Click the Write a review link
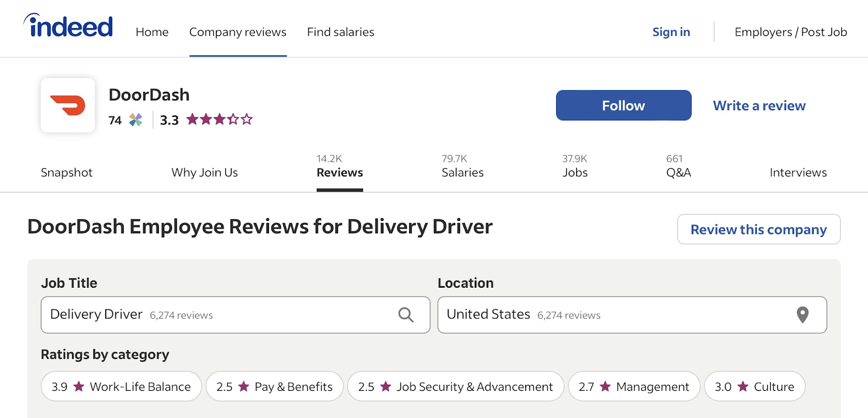This screenshot has width=868, height=418. [759, 105]
